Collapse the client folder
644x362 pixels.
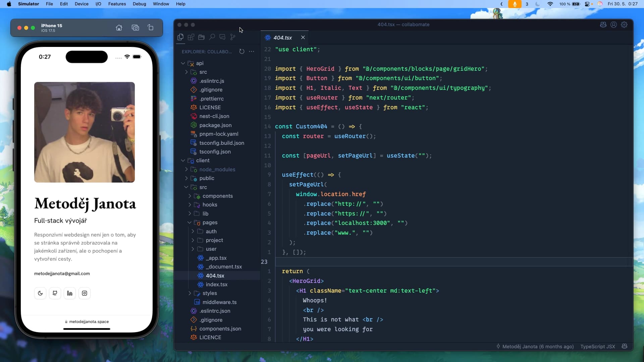coord(183,161)
